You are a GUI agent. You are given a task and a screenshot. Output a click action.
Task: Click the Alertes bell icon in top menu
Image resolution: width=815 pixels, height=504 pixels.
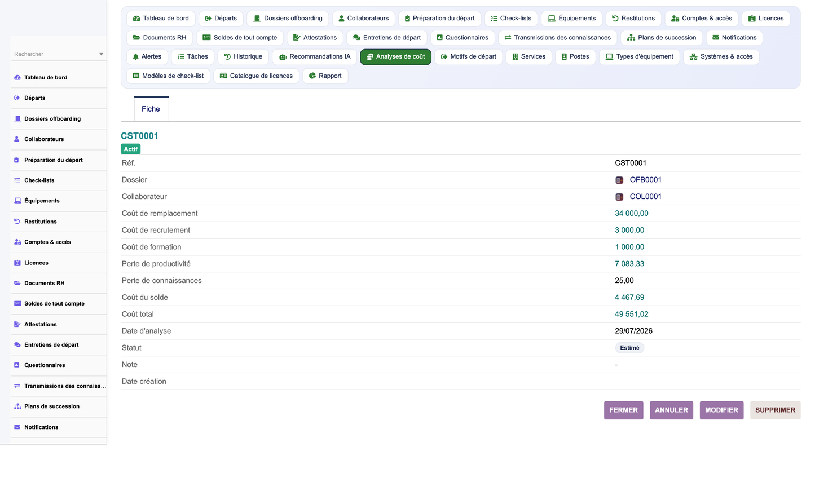tap(136, 57)
